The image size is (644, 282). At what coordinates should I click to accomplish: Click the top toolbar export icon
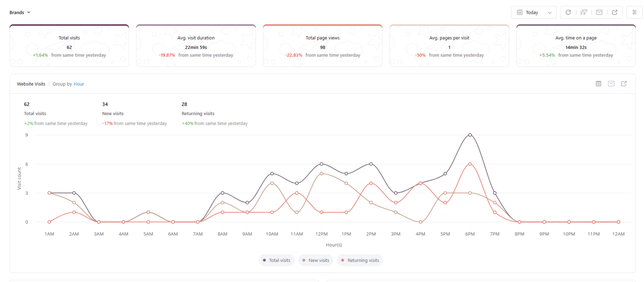[615, 12]
